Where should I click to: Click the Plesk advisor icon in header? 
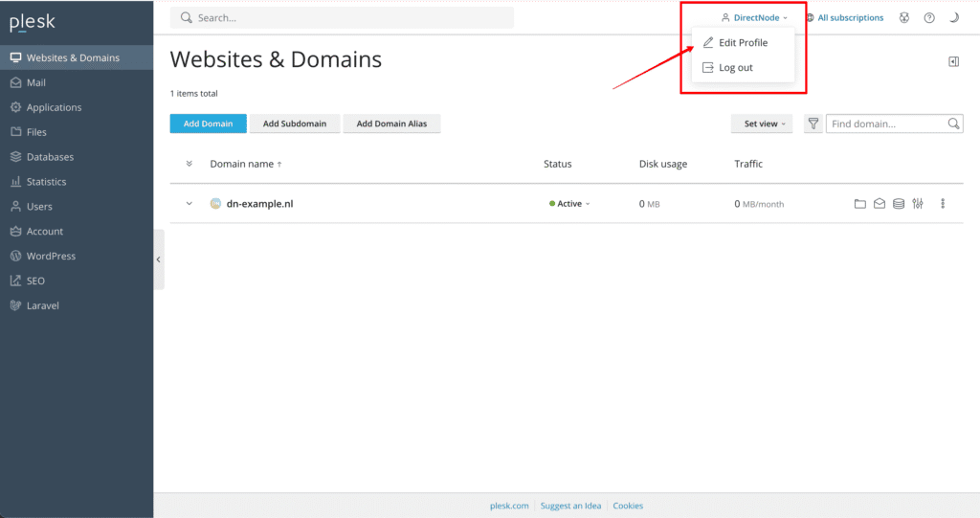pos(904,18)
